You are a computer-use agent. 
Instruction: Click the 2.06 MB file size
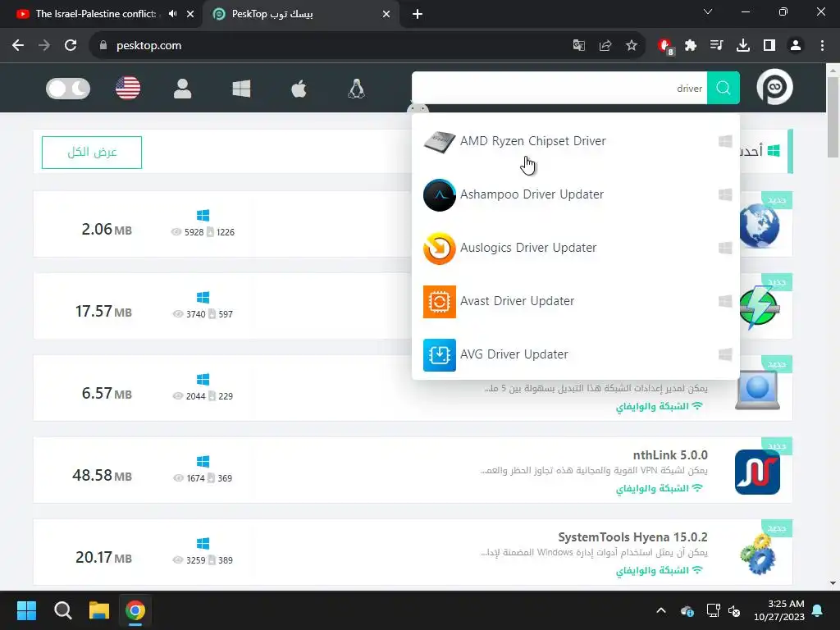(107, 230)
